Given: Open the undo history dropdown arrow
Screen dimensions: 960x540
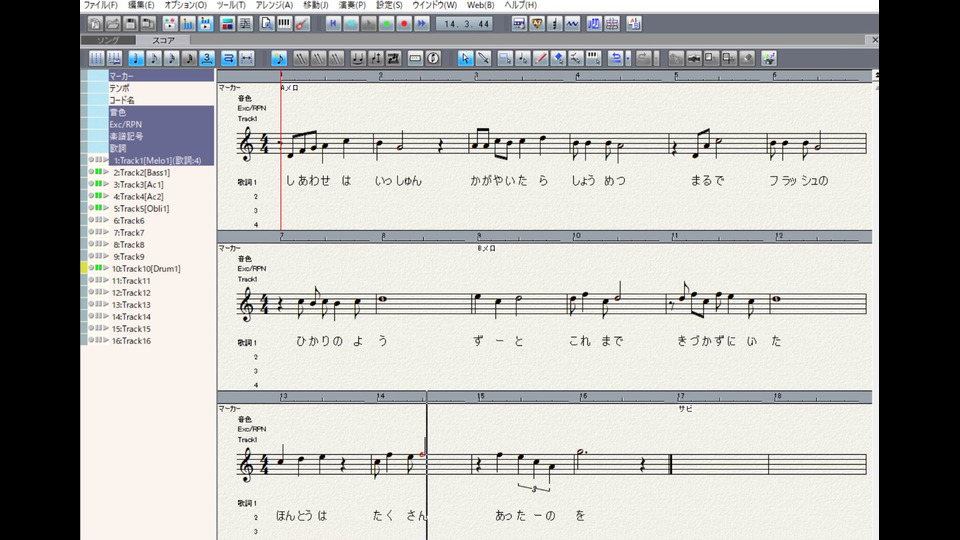Looking at the screenshot, I should point(628,58).
